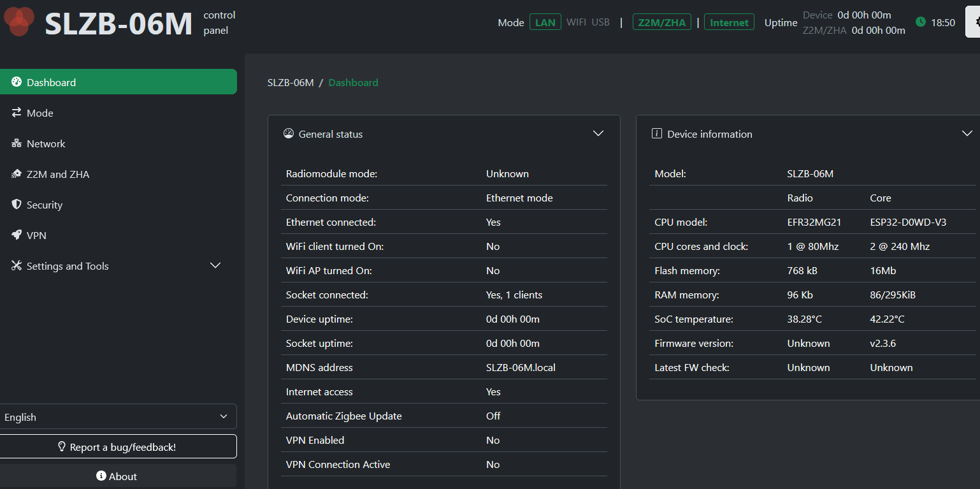The width and height of the screenshot is (980, 489).
Task: Select the LAN mode indicator
Action: point(545,22)
